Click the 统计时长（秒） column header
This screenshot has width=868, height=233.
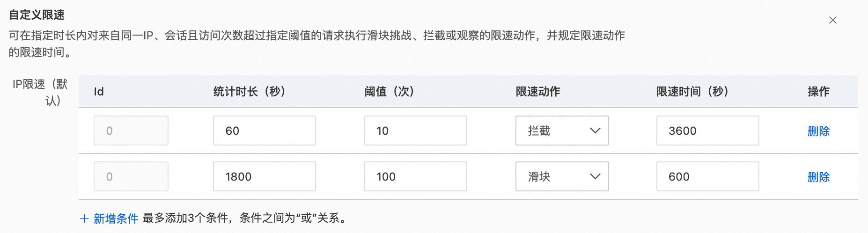click(x=249, y=92)
